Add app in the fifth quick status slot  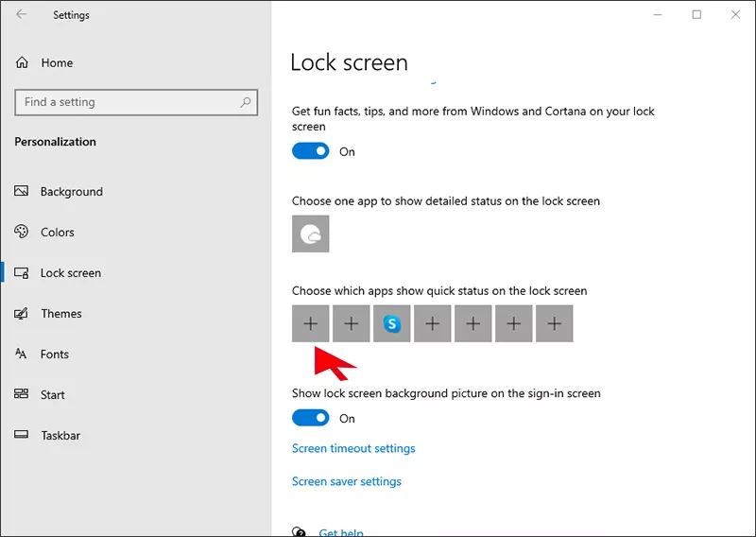coord(473,323)
